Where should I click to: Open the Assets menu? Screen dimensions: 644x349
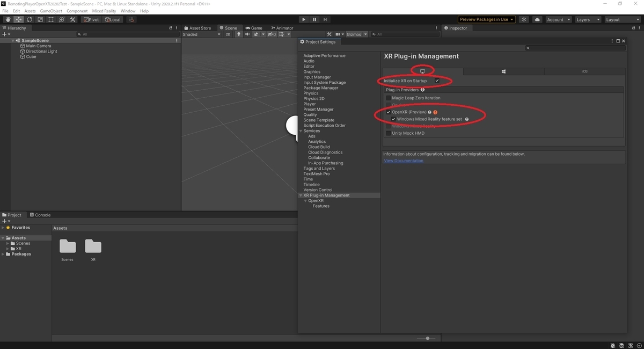coord(30,11)
